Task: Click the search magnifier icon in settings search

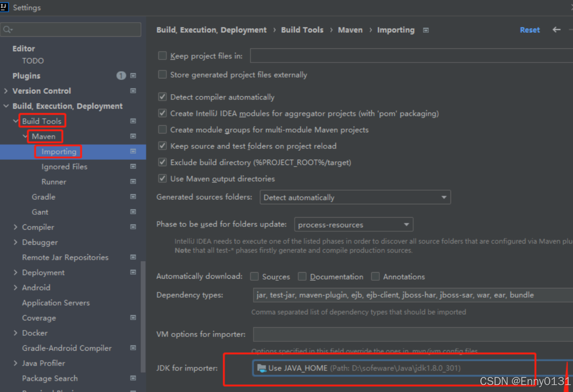Action: (x=7, y=30)
